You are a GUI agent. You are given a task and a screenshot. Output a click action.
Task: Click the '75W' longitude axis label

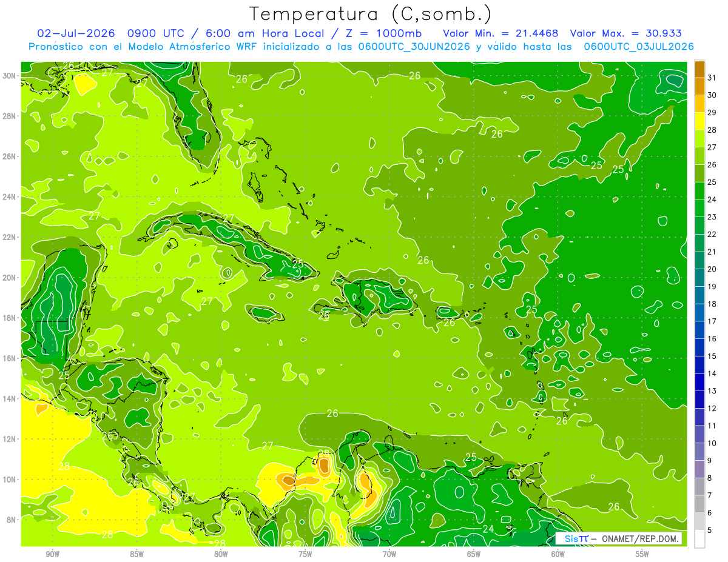coord(305,554)
